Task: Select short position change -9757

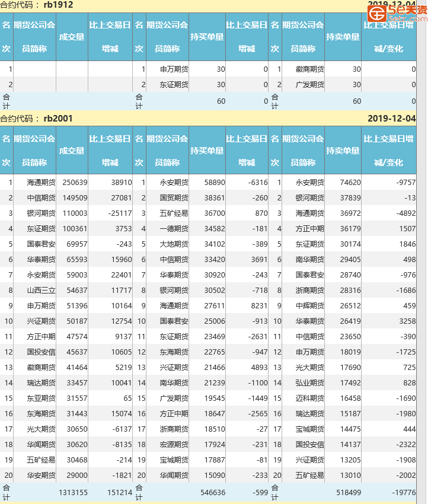Action: pyautogui.click(x=406, y=183)
